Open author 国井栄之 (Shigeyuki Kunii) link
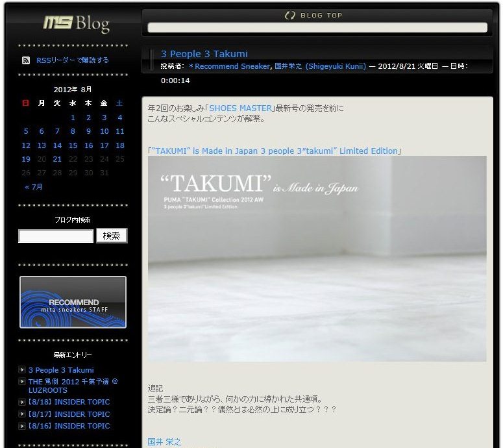The image size is (503, 448). tap(320, 66)
